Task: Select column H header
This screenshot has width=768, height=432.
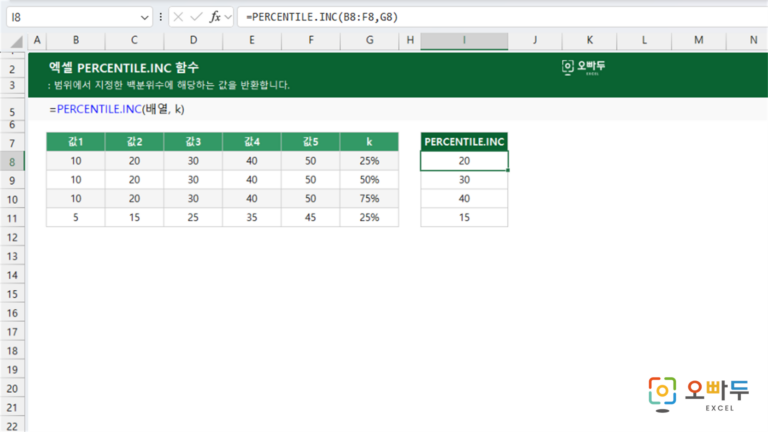Action: (410, 41)
